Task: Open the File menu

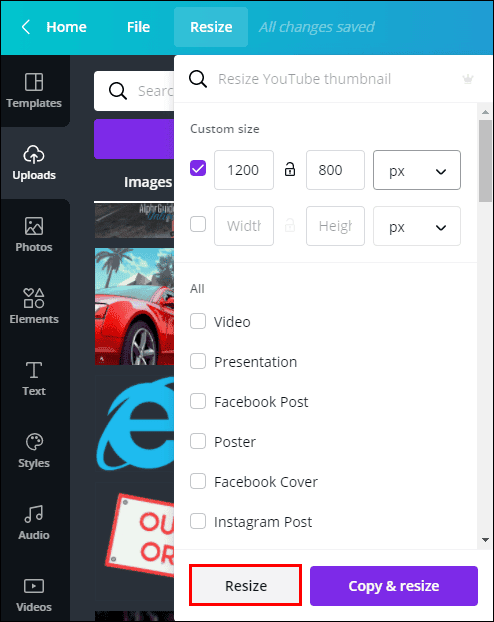Action: click(x=138, y=27)
